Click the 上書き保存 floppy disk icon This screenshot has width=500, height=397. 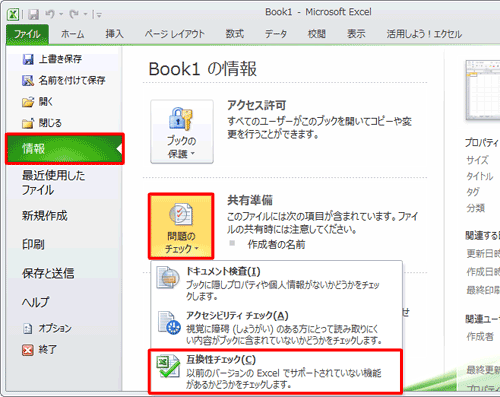click(x=28, y=60)
